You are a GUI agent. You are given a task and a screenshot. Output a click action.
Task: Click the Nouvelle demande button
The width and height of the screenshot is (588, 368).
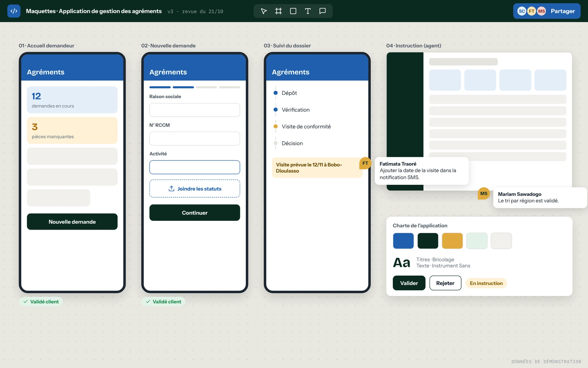point(72,222)
